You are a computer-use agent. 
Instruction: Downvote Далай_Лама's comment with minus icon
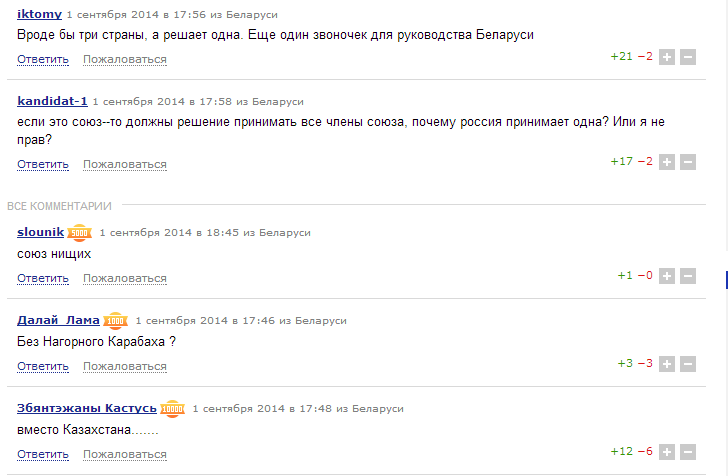click(688, 364)
